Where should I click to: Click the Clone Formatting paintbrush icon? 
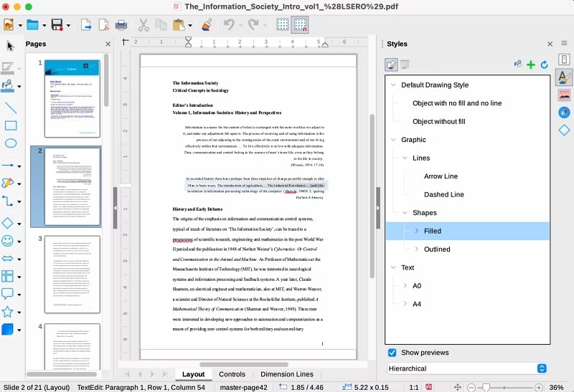click(207, 25)
